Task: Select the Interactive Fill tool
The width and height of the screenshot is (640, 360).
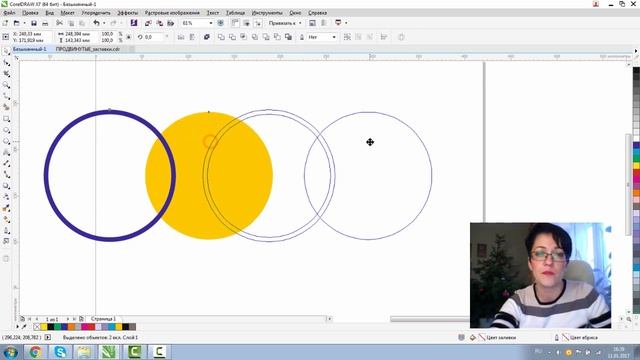Action: pyautogui.click(x=6, y=219)
